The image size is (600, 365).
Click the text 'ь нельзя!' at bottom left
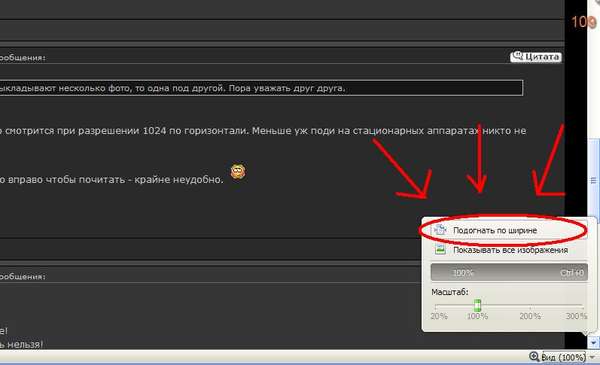tap(21, 344)
